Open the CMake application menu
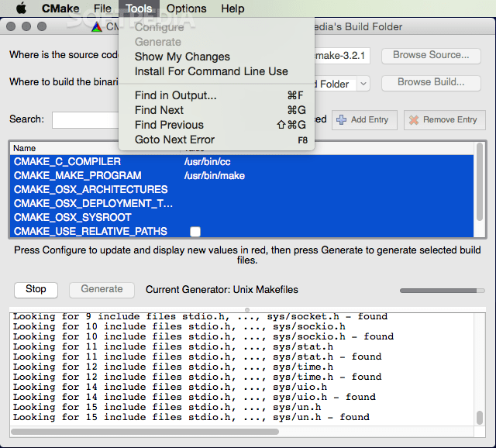 [x=60, y=9]
